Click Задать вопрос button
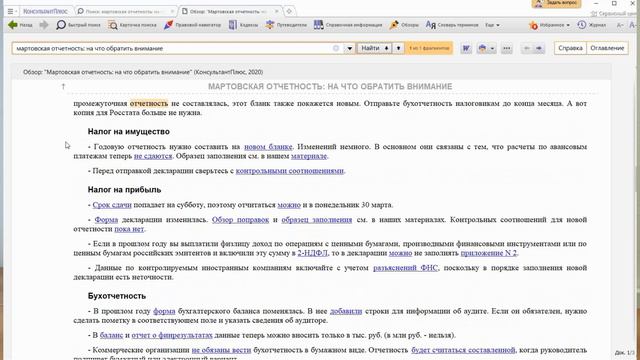This screenshot has width=640, height=360. 556,3
